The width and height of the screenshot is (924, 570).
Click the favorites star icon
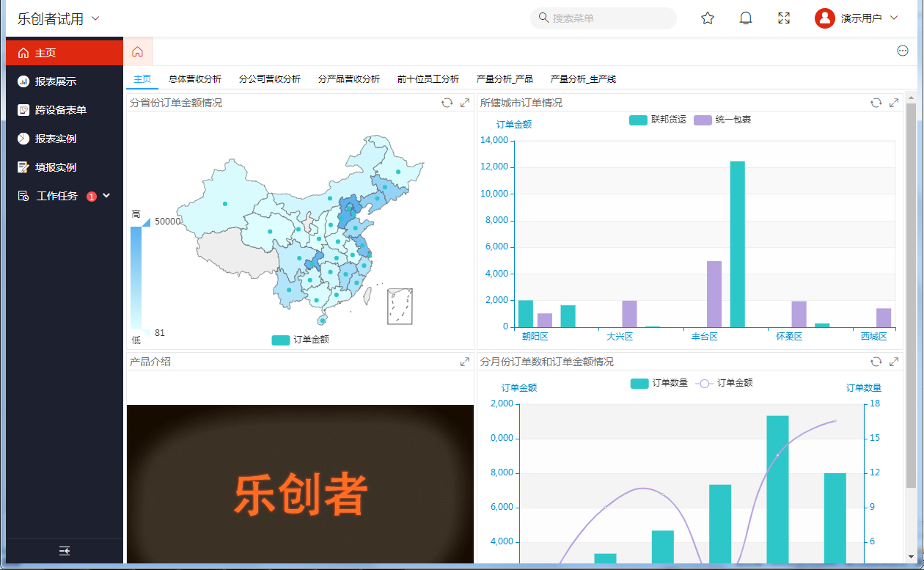click(708, 18)
